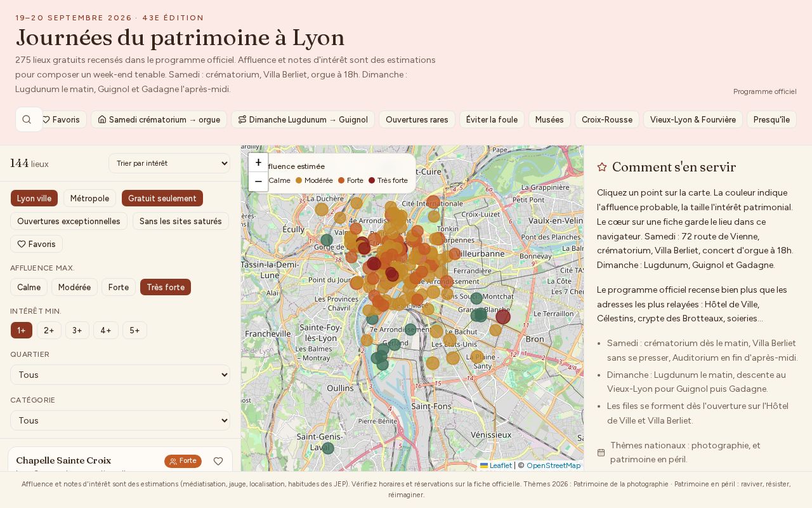Viewport: 812px width, 508px height.
Task: Open the Trier par intérêt sort dropdown
Action: pyautogui.click(x=169, y=163)
